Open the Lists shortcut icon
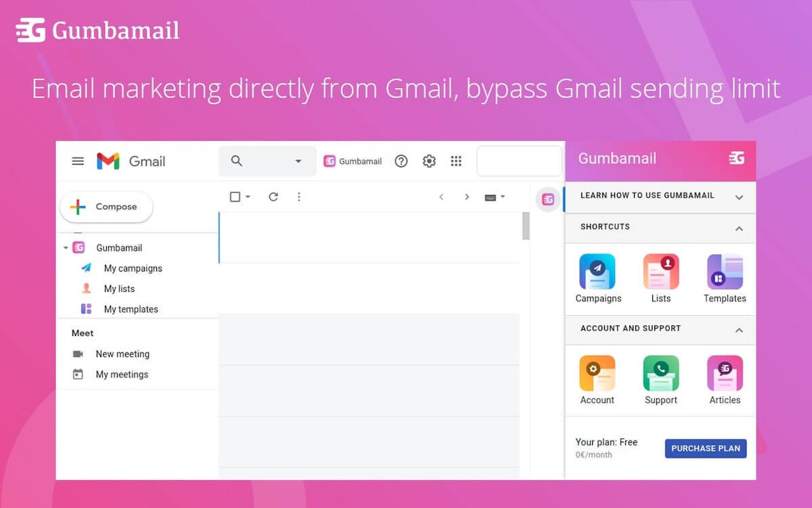This screenshot has width=812, height=508. coord(660,272)
